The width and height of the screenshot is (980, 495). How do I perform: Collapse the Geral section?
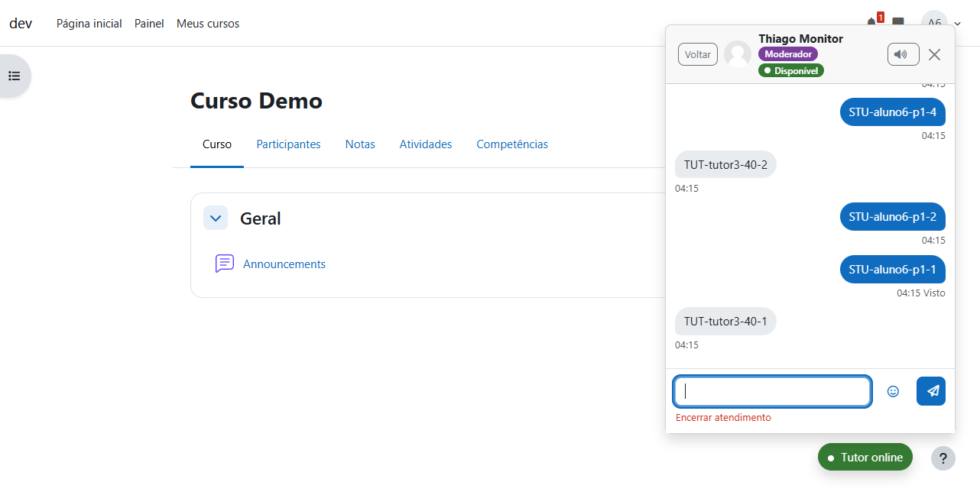[216, 218]
